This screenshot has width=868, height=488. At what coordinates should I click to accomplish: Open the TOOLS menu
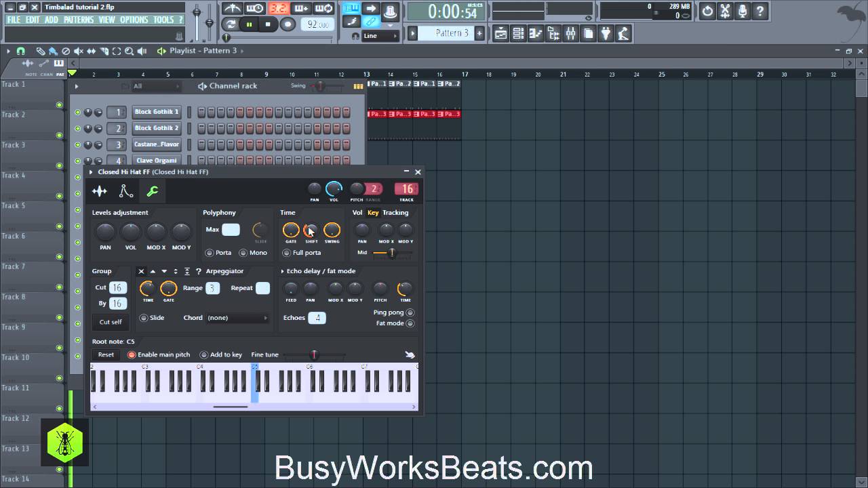(164, 20)
